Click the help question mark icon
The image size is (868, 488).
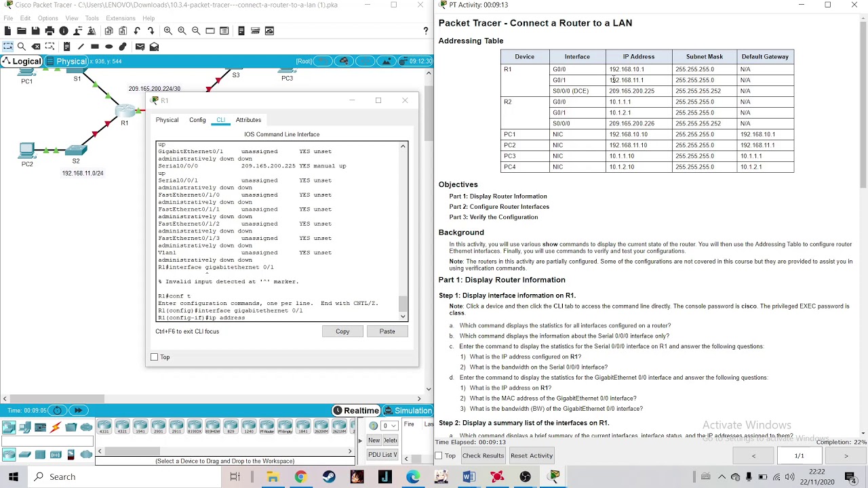point(426,30)
